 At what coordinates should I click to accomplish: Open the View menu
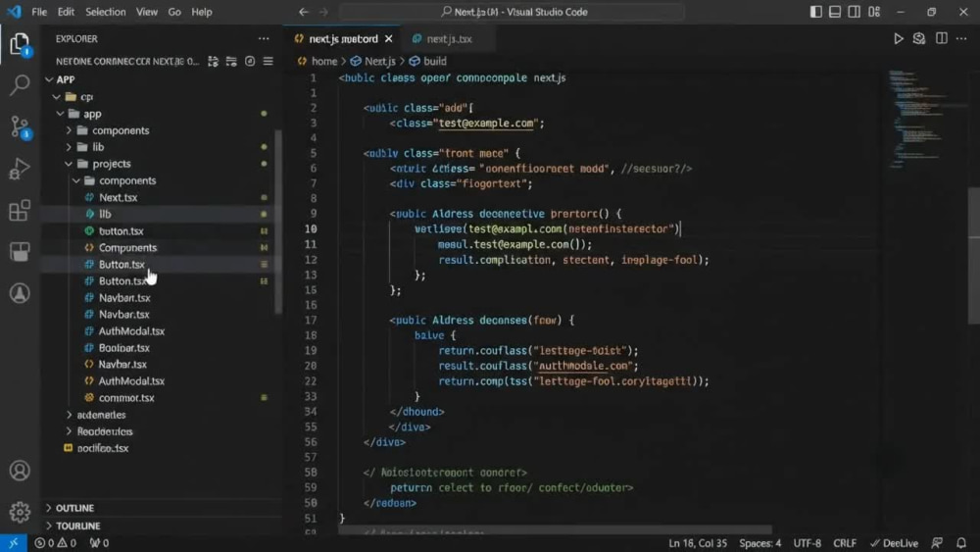pos(147,12)
